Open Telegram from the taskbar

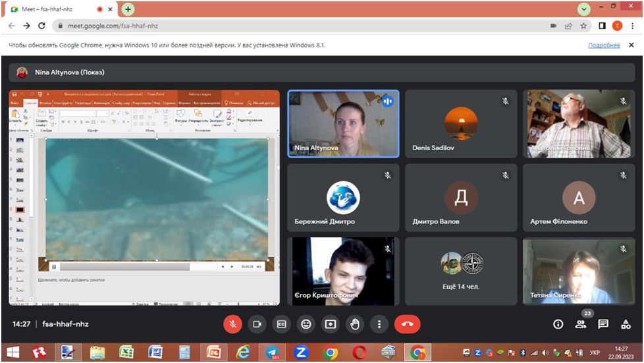point(273,352)
